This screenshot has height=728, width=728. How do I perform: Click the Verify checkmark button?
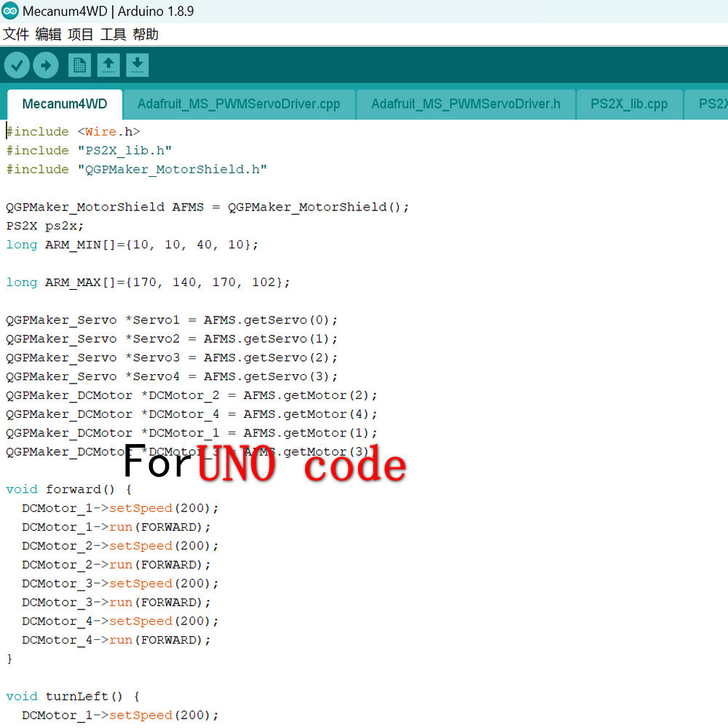(17, 65)
